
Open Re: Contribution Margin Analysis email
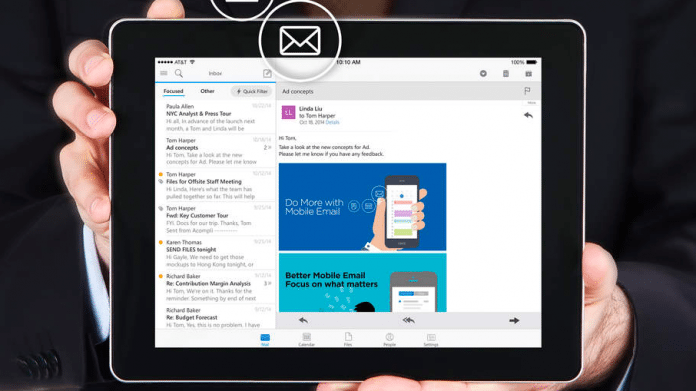pos(216,287)
